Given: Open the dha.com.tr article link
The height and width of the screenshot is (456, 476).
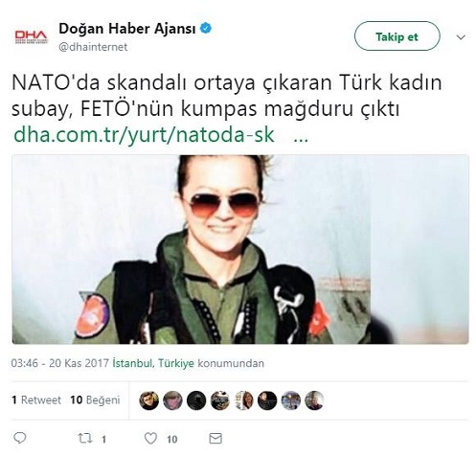Looking at the screenshot, I should (144, 135).
